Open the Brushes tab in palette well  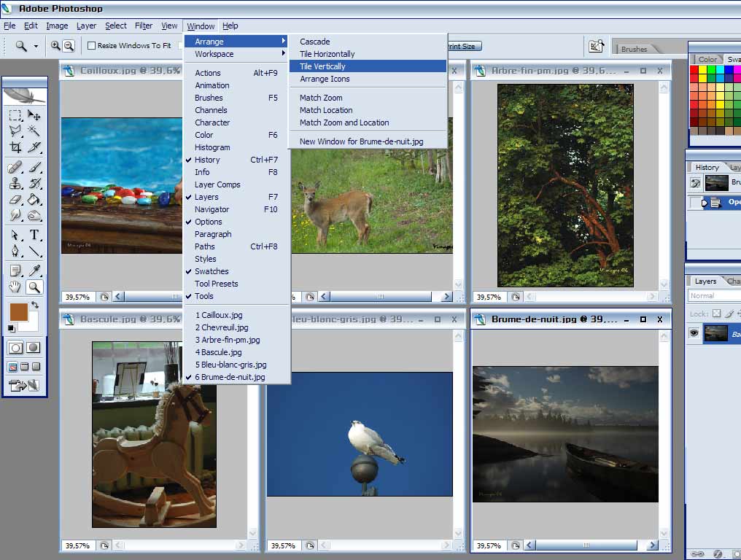point(635,49)
